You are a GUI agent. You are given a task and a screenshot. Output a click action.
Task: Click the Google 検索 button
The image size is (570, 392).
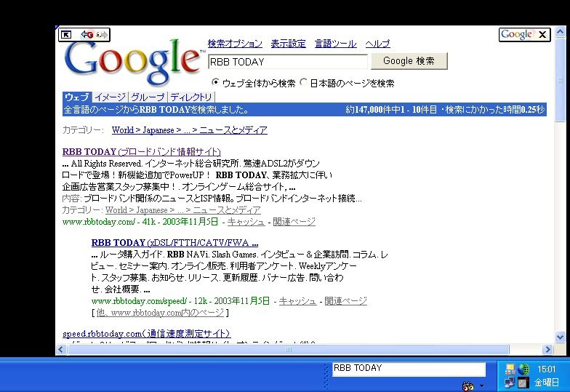coord(409,61)
